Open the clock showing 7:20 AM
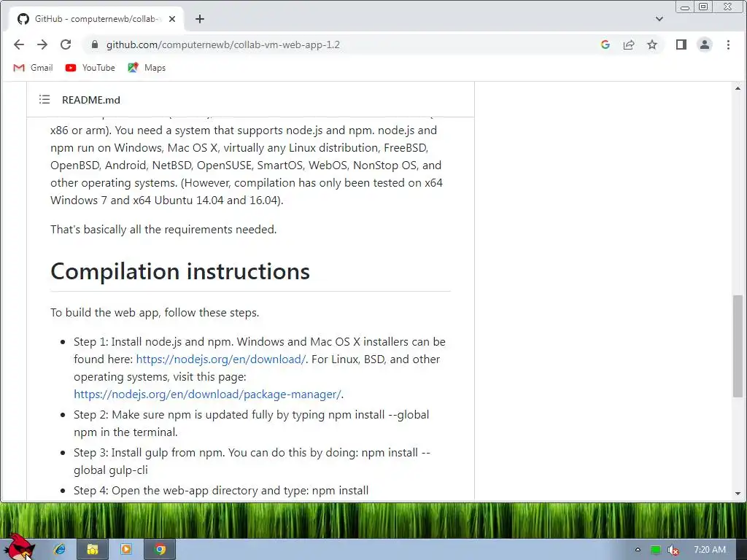747x560 pixels. (710, 550)
